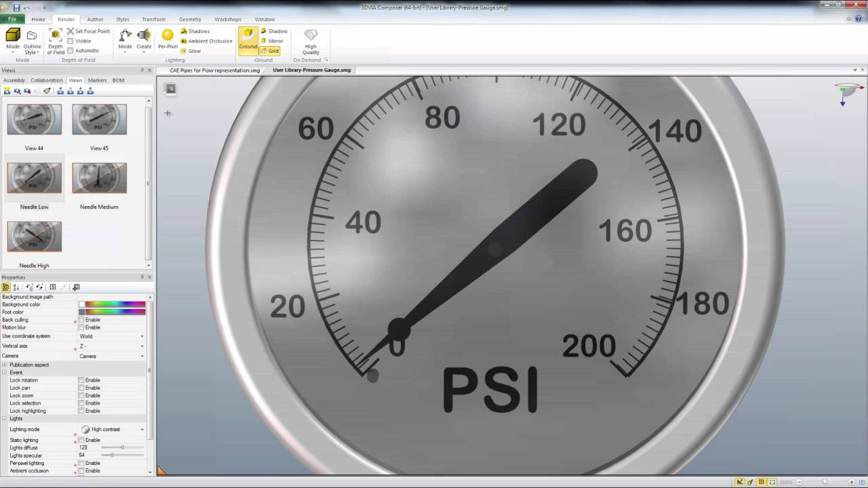Collapse the Lights section

(x=4, y=419)
